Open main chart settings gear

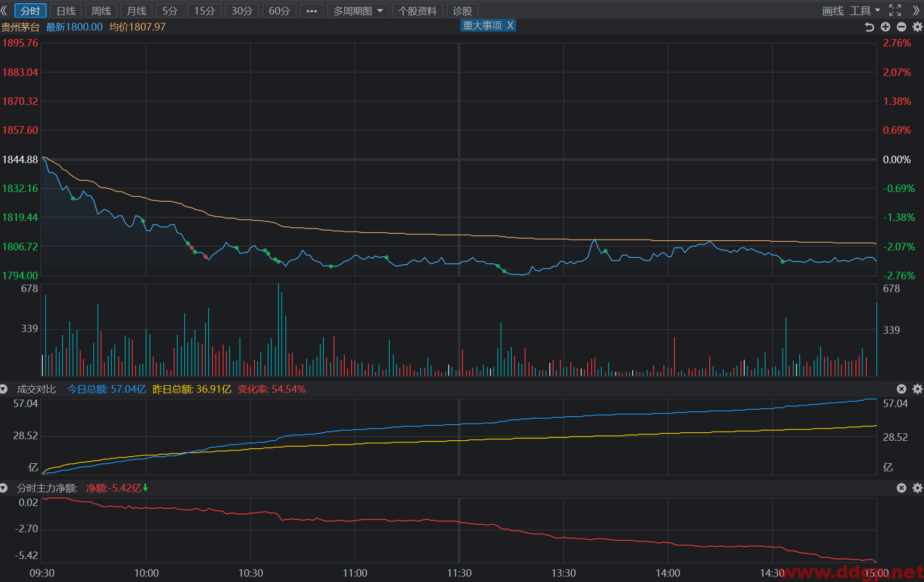pos(918,27)
